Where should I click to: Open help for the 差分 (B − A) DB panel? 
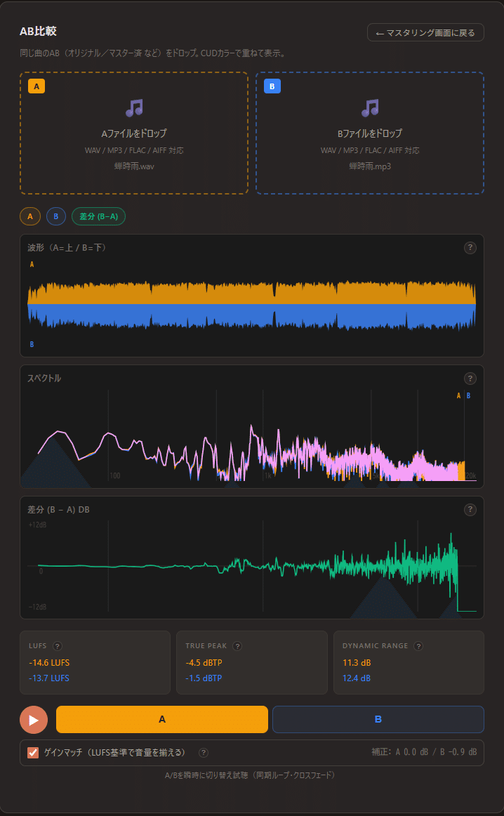click(x=470, y=510)
